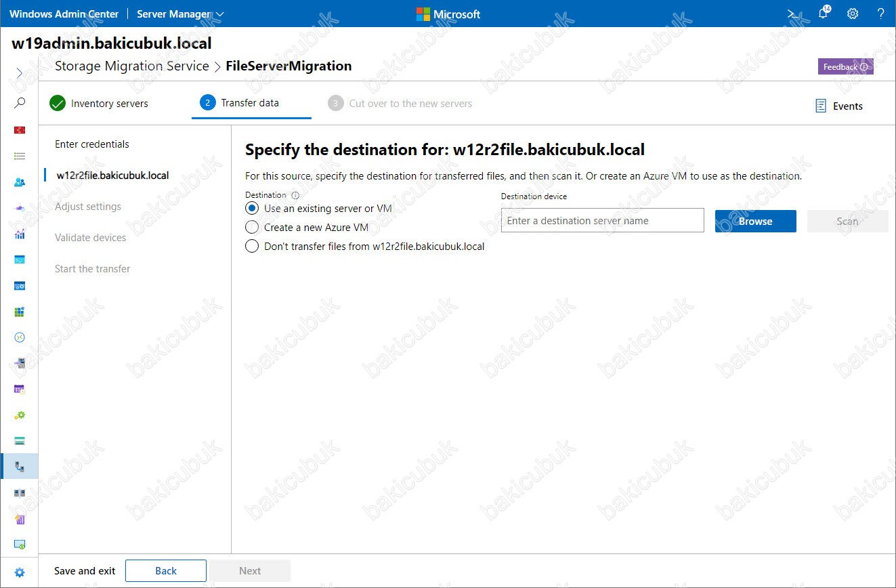Image resolution: width=896 pixels, height=588 pixels.
Task: Open the Storage Replica icon
Action: tap(20, 492)
